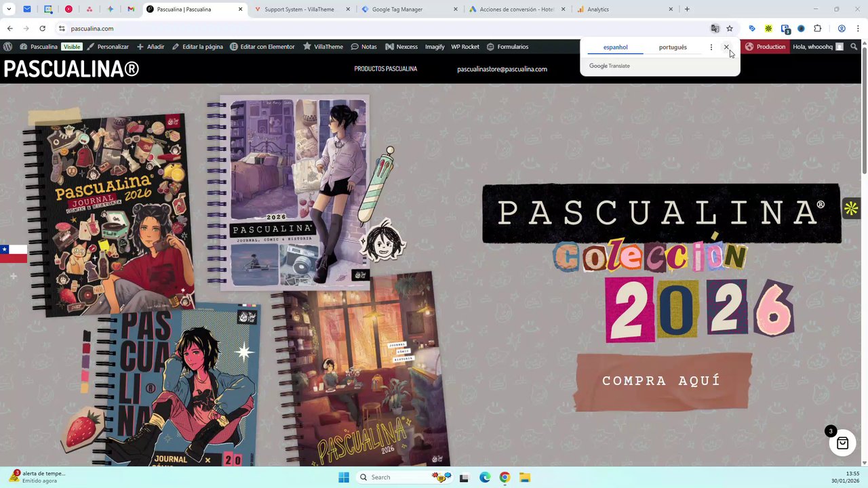Open the Nexcess admin menu
Viewport: 868px width, 488px height.
(401, 47)
